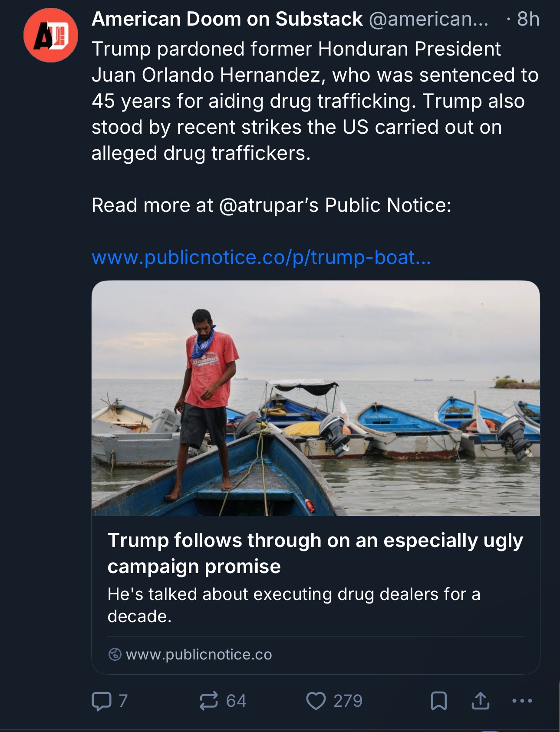Open the www.publicnotice.co/p/trump-boat... link
560x732 pixels.
(x=261, y=257)
